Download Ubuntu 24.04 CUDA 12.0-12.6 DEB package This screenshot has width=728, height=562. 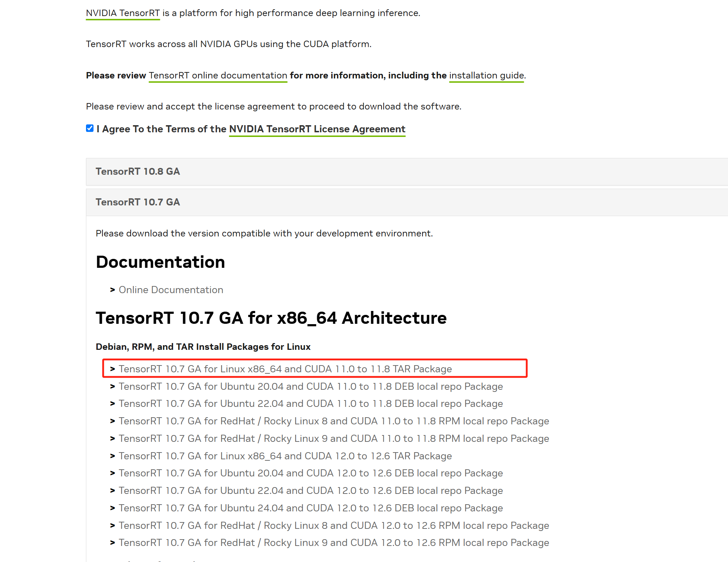pyautogui.click(x=310, y=508)
